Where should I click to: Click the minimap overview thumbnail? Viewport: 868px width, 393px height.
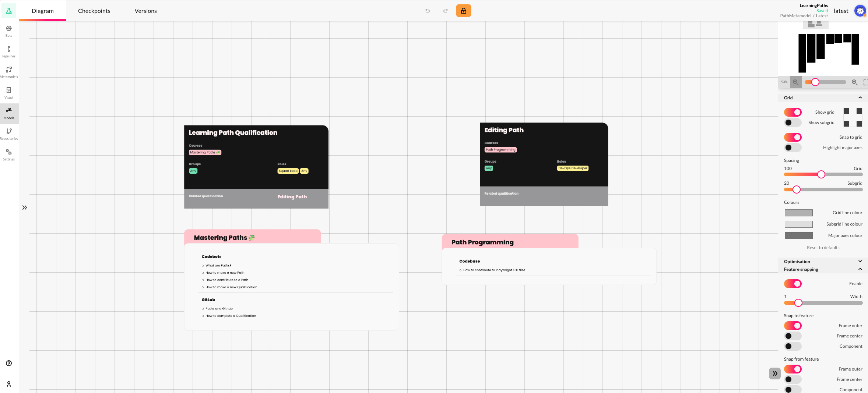(x=823, y=48)
